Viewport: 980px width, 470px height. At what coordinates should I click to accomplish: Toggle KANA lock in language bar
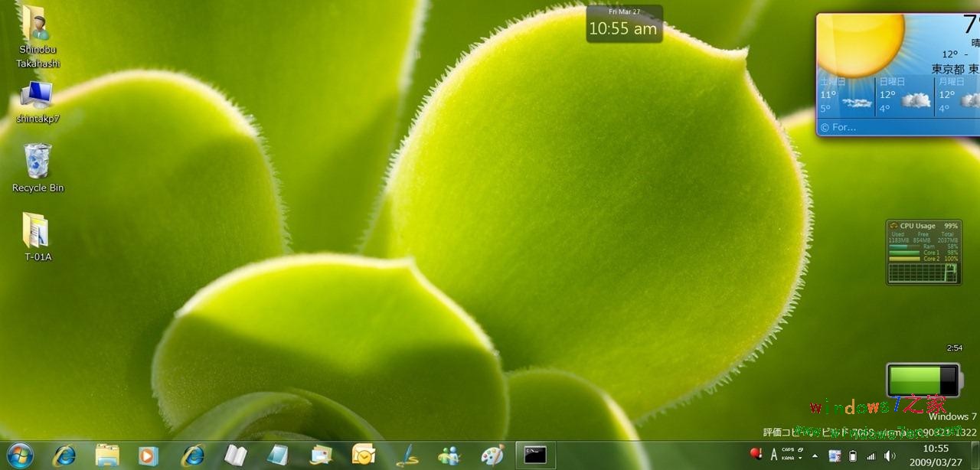tap(787, 459)
